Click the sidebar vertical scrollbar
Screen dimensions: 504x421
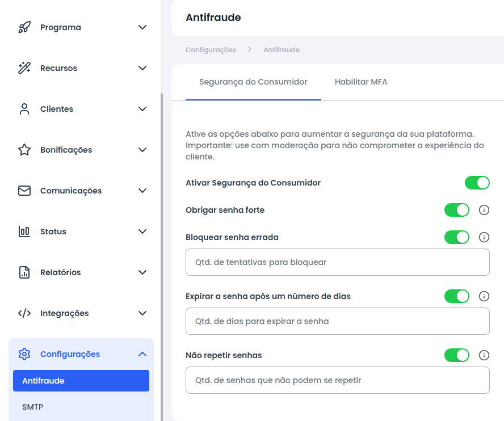coord(162,257)
